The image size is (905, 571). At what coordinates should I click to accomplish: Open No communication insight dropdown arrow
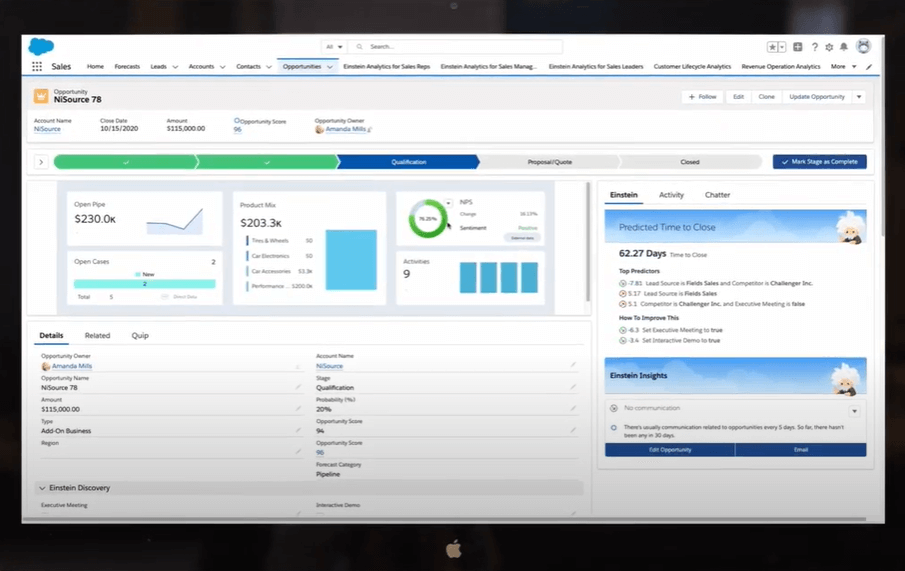(854, 411)
